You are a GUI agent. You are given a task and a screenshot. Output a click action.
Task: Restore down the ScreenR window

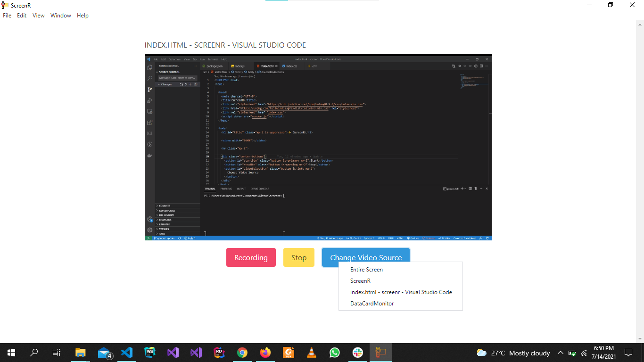[611, 5]
